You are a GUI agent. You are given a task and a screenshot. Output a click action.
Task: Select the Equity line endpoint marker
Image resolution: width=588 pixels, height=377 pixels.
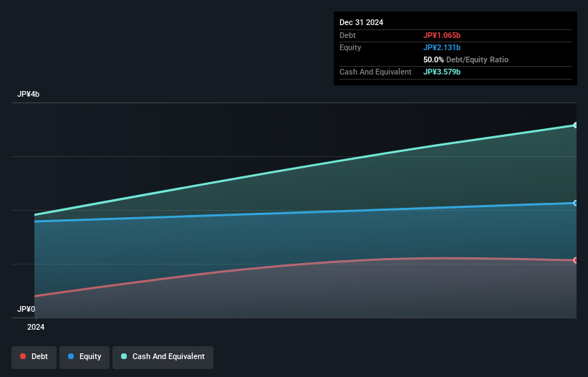tap(575, 203)
